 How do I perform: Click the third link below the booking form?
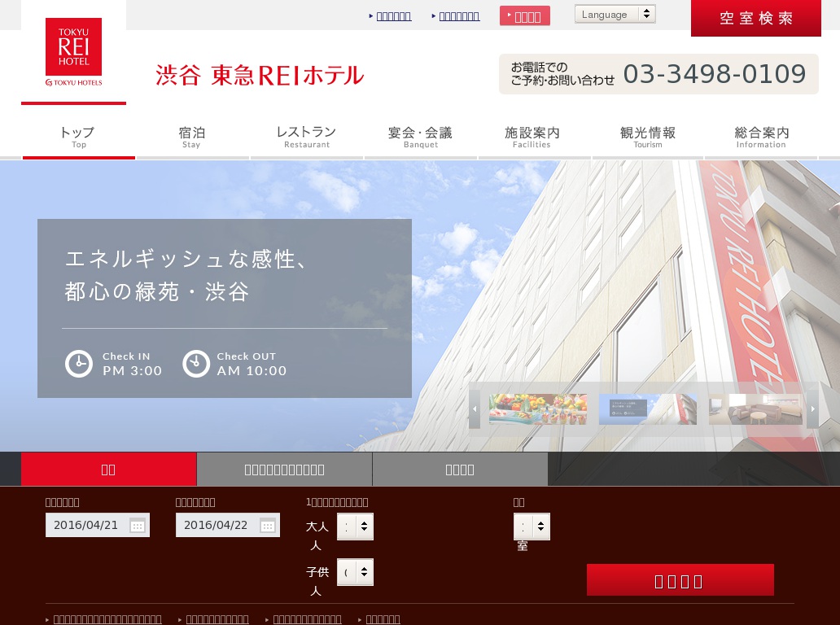pyautogui.click(x=307, y=619)
